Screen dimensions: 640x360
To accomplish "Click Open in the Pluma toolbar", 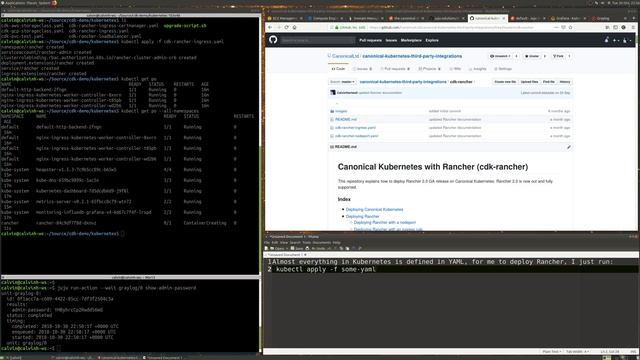I will [x=278, y=248].
